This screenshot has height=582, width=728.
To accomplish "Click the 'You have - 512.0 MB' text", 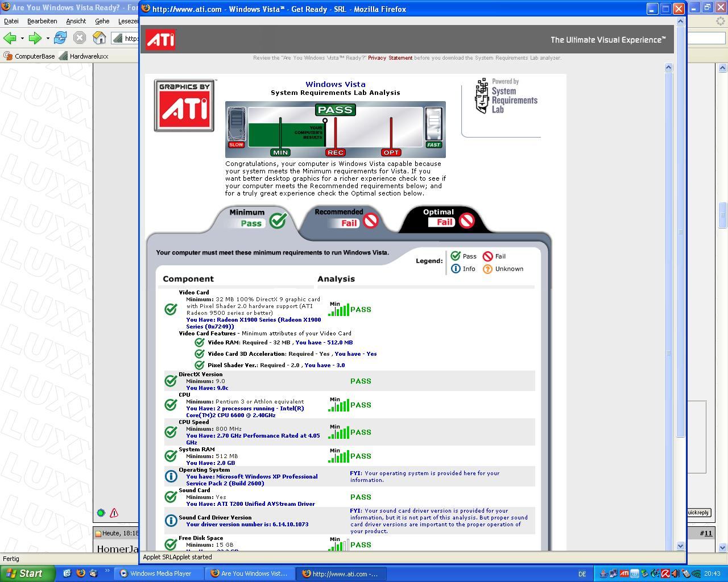I will pyautogui.click(x=324, y=342).
